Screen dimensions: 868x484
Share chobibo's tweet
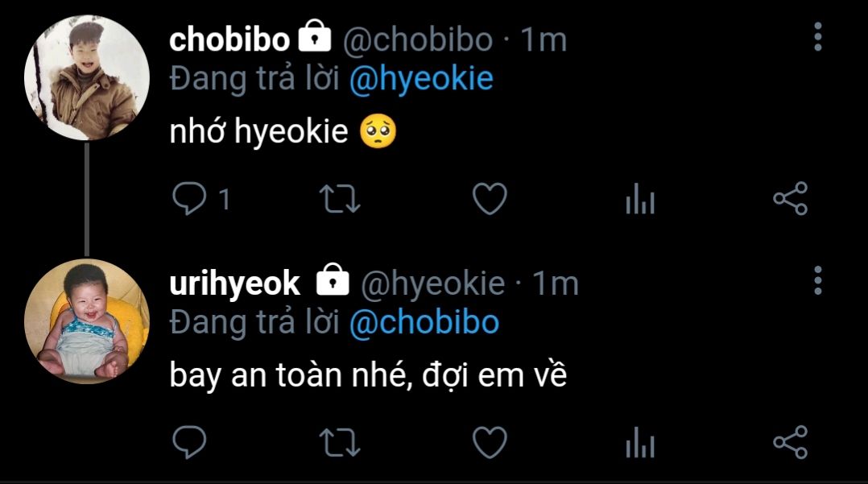click(x=790, y=199)
